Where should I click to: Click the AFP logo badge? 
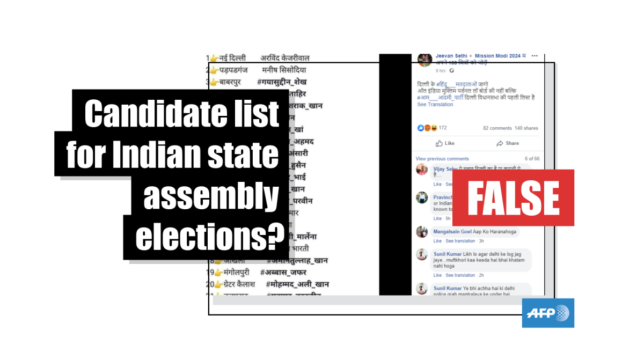(x=548, y=313)
